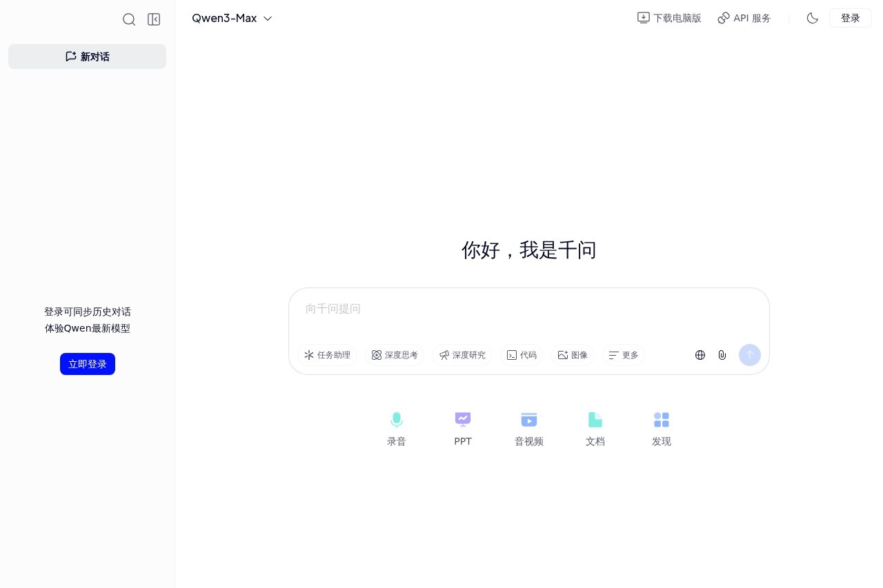This screenshot has height=588, width=883.
Task: Open the search panel in the sidebar
Action: (129, 19)
